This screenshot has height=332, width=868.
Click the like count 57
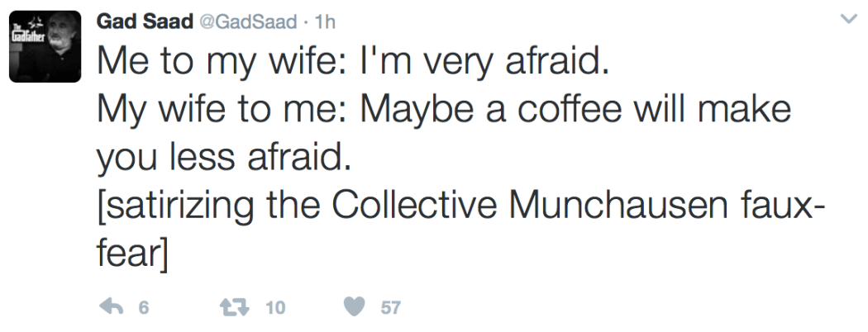click(390, 308)
